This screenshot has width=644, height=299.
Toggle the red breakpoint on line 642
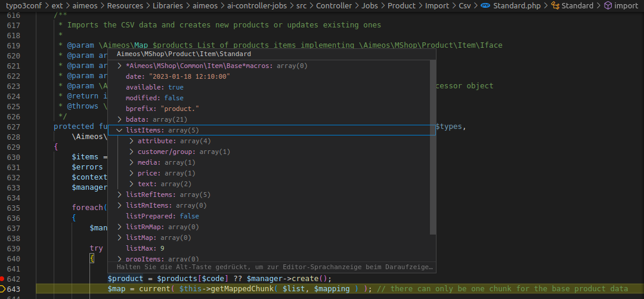click(x=2, y=279)
